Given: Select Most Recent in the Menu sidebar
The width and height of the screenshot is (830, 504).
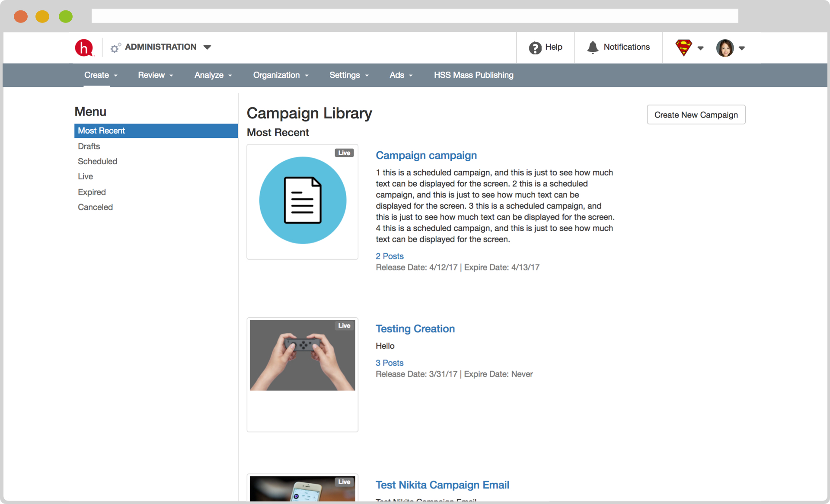Looking at the screenshot, I should pos(156,131).
